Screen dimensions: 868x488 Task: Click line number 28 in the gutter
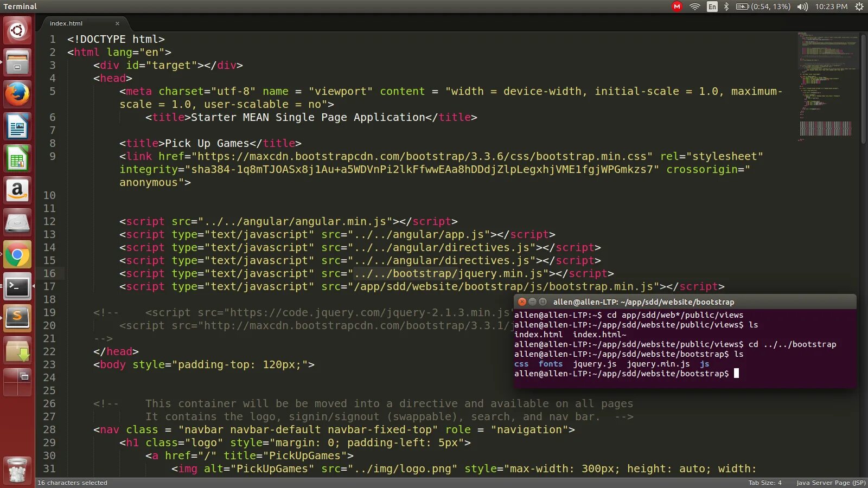click(x=49, y=429)
